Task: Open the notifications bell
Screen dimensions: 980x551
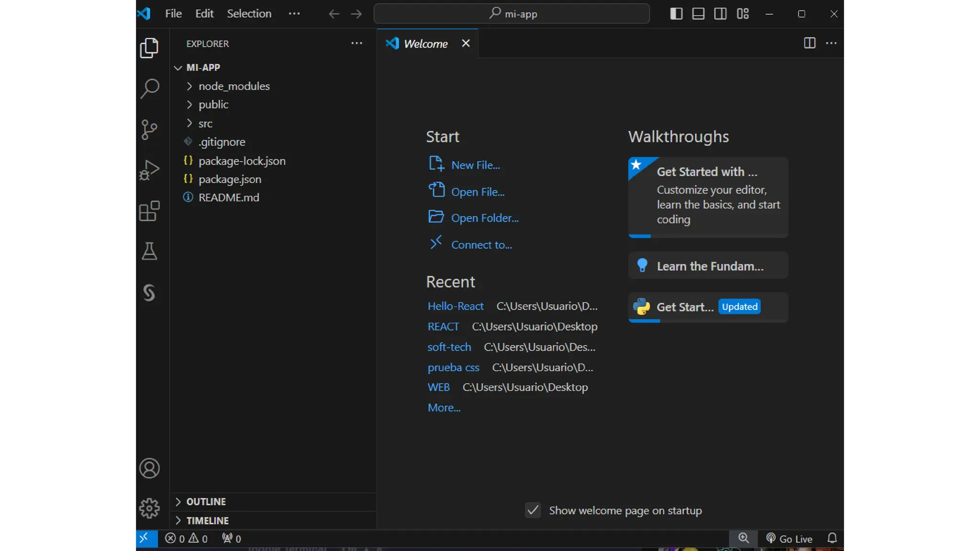Action: pyautogui.click(x=832, y=539)
